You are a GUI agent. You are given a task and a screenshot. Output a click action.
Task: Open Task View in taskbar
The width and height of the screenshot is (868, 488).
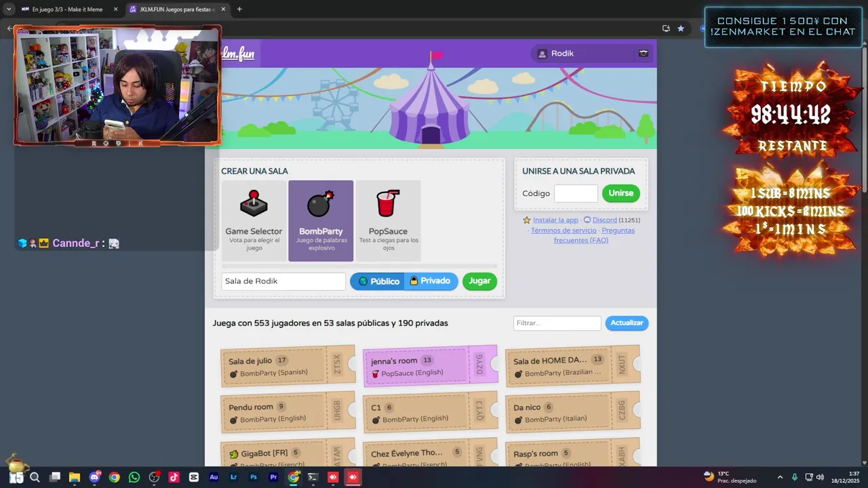55,477
